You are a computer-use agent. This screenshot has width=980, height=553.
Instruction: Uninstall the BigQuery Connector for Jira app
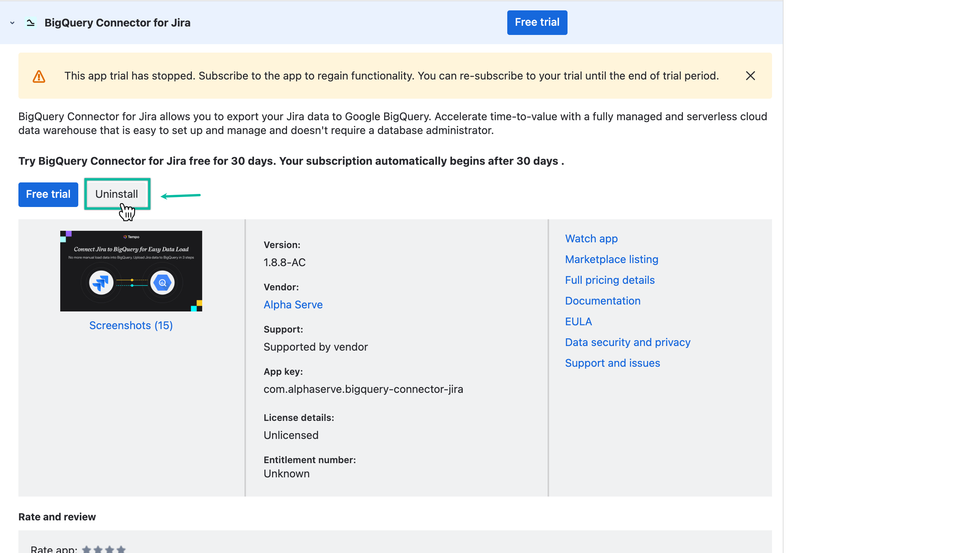click(117, 194)
